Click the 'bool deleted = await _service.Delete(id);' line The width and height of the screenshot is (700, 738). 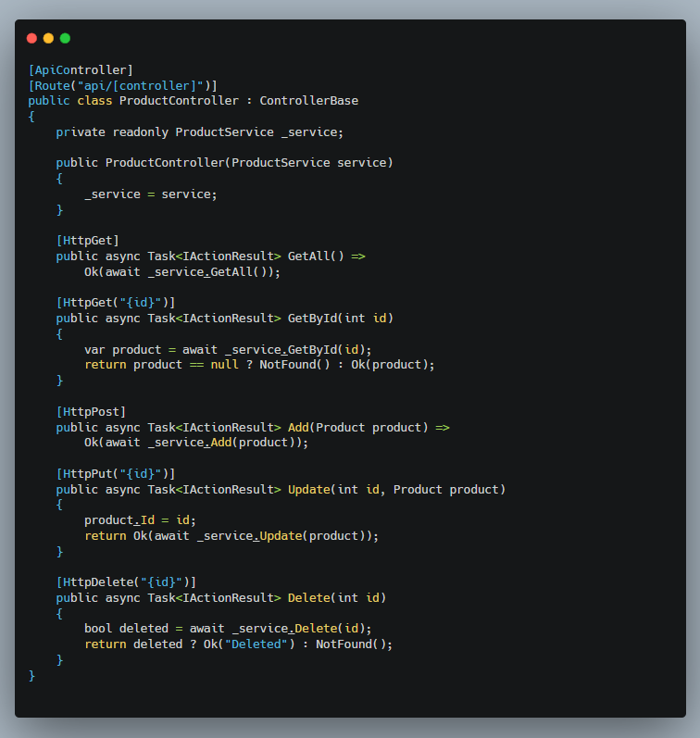click(x=228, y=629)
